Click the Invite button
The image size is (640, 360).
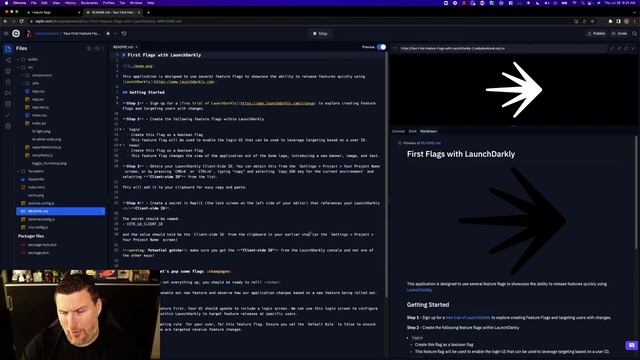tap(620, 33)
